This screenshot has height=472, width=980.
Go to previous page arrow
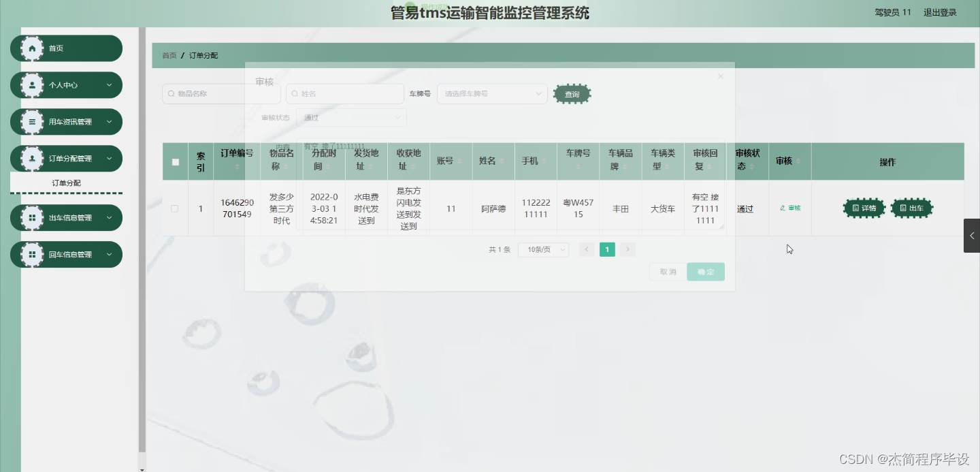[587, 250]
